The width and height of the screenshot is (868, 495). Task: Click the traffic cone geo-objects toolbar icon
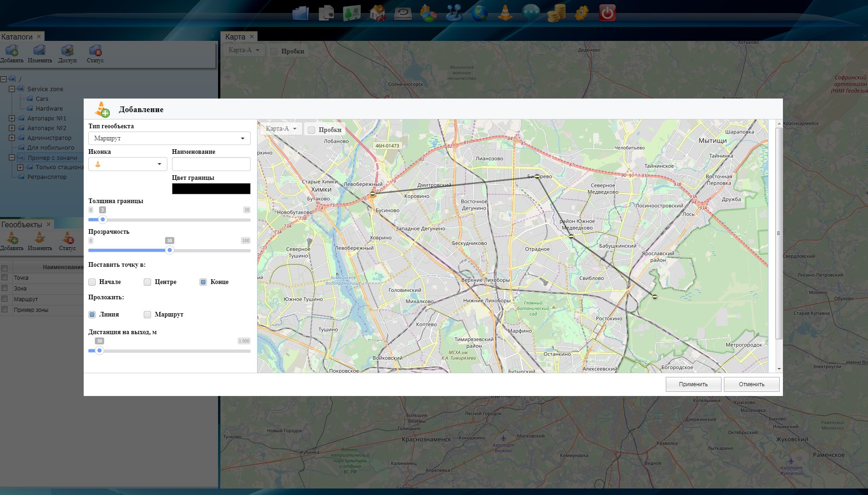(505, 13)
